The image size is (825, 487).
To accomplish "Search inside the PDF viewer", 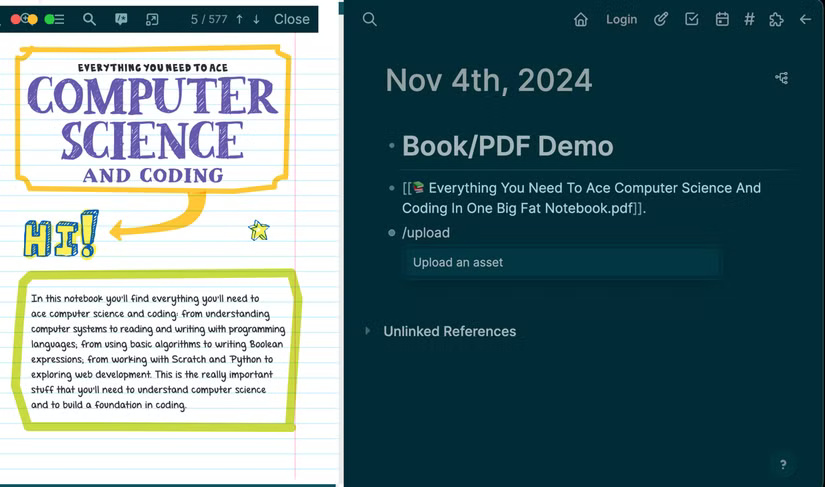I will [x=89, y=19].
